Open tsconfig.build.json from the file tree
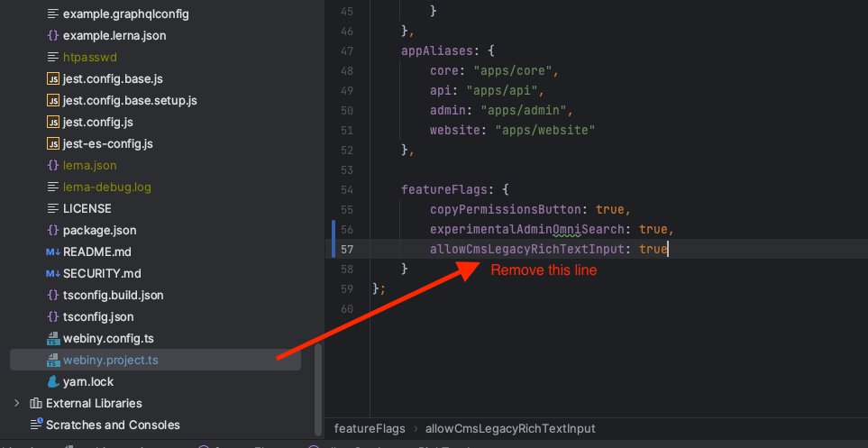 [113, 296]
